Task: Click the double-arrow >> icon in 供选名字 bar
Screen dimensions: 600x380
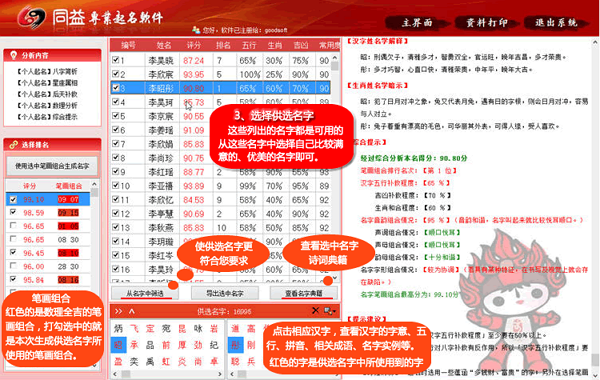Action: pos(119,312)
